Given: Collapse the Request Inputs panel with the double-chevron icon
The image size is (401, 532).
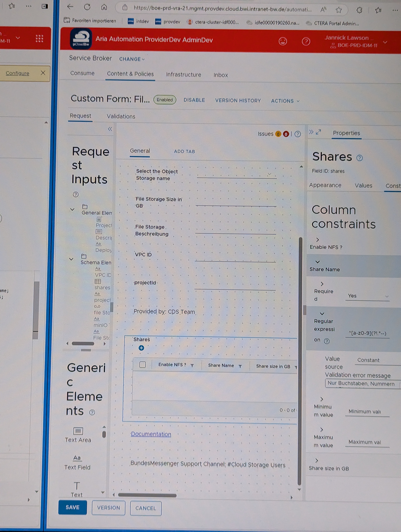Looking at the screenshot, I should pos(110,129).
